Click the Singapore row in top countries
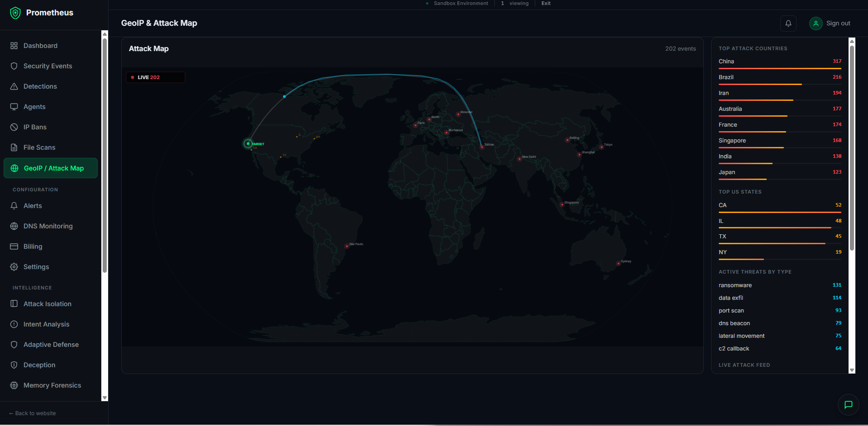The width and height of the screenshot is (868, 426). pos(780,142)
